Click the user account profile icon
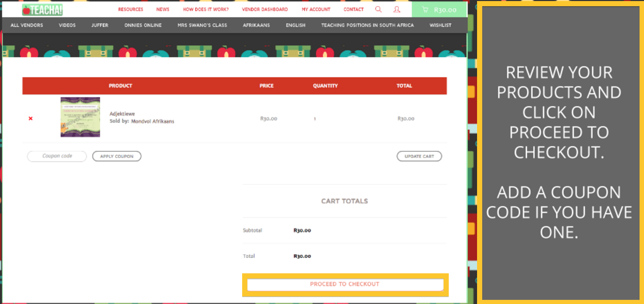The height and width of the screenshot is (304, 644). (397, 9)
